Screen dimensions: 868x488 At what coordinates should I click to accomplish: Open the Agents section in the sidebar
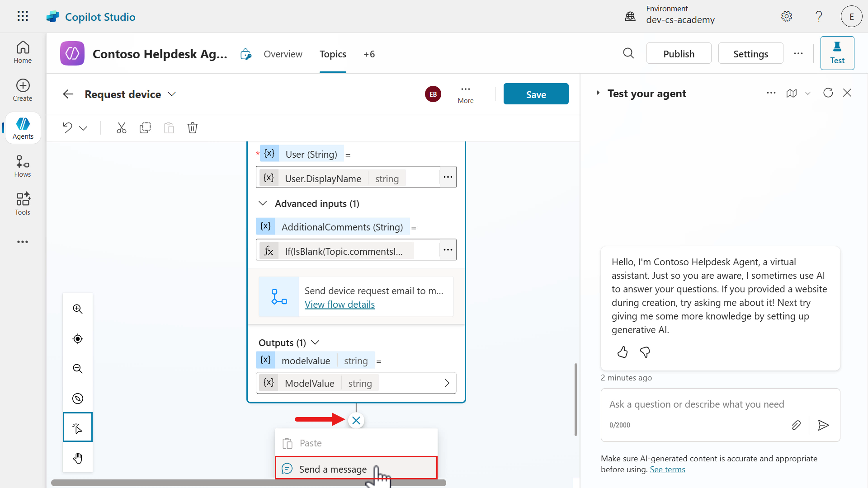[22, 127]
